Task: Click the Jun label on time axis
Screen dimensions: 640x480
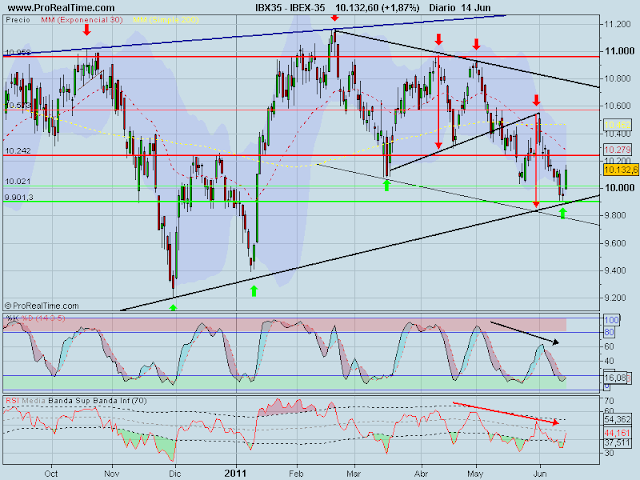Action: (540, 474)
